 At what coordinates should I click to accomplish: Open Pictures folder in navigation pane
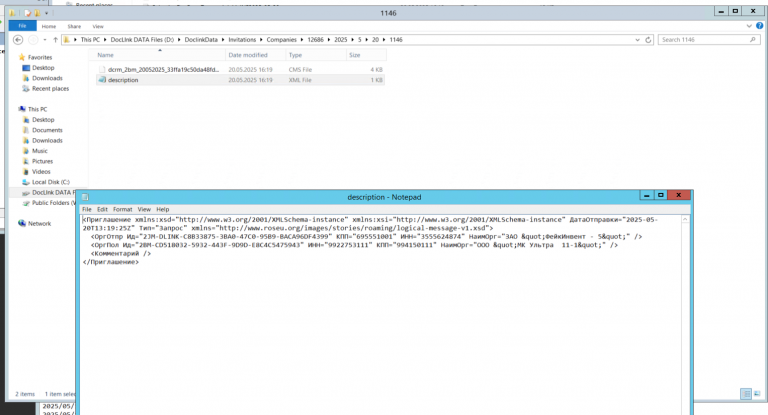(x=42, y=161)
